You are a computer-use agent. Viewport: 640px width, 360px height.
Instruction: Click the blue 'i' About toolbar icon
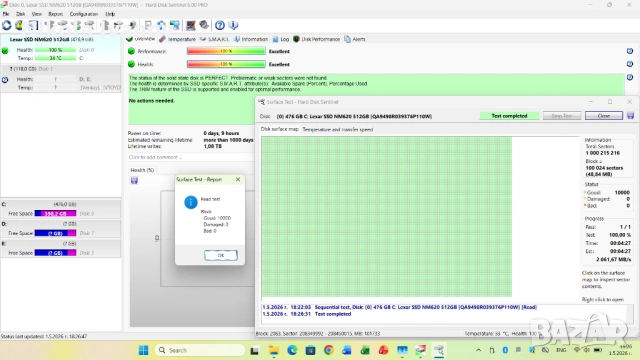[233, 25]
